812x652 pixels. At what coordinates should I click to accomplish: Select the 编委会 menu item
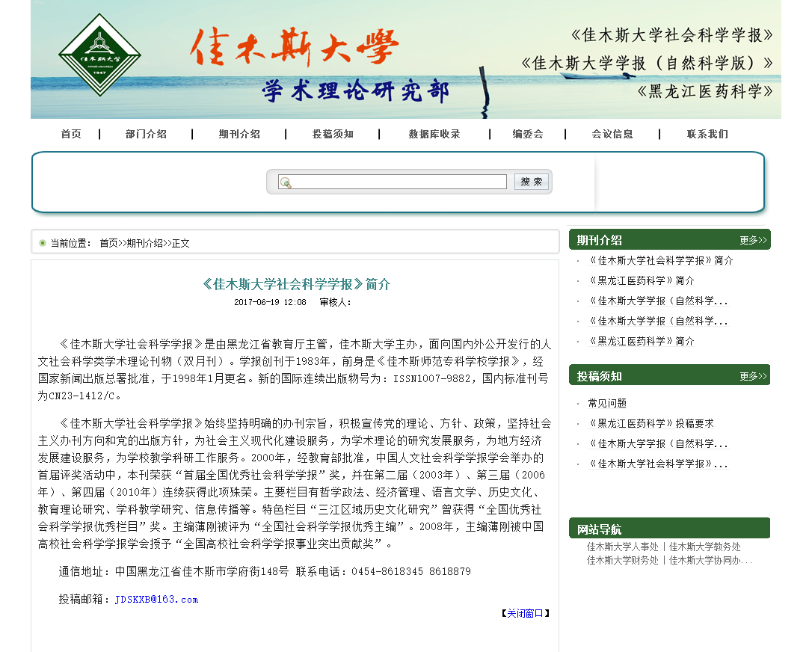coord(528,134)
